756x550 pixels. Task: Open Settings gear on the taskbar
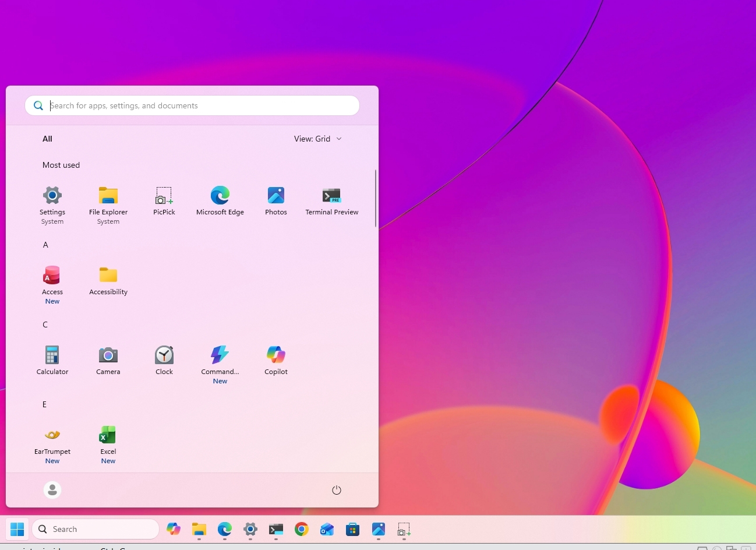[x=250, y=529]
